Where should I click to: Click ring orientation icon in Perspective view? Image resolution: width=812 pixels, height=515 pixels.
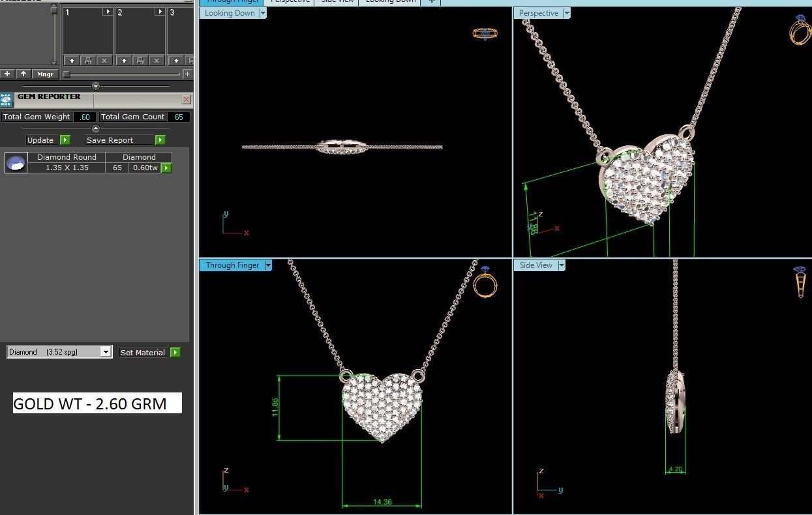click(x=800, y=29)
